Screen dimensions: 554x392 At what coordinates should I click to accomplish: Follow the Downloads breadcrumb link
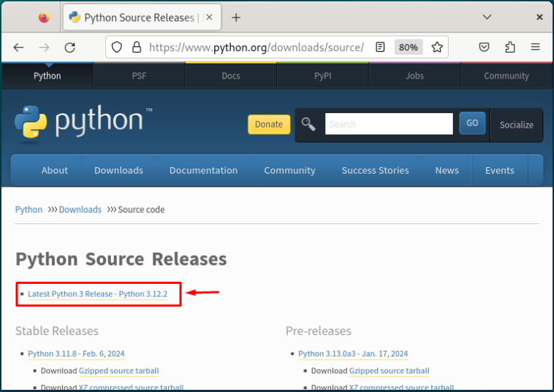80,210
